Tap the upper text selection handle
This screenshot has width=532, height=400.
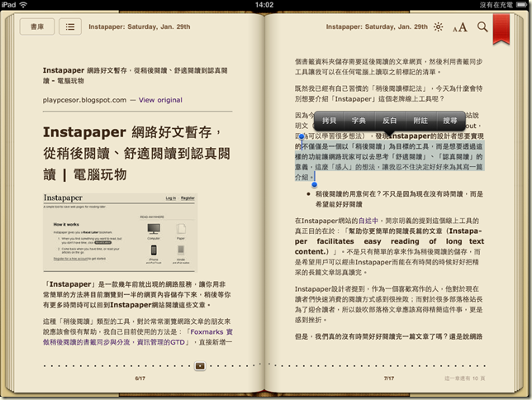[302, 136]
